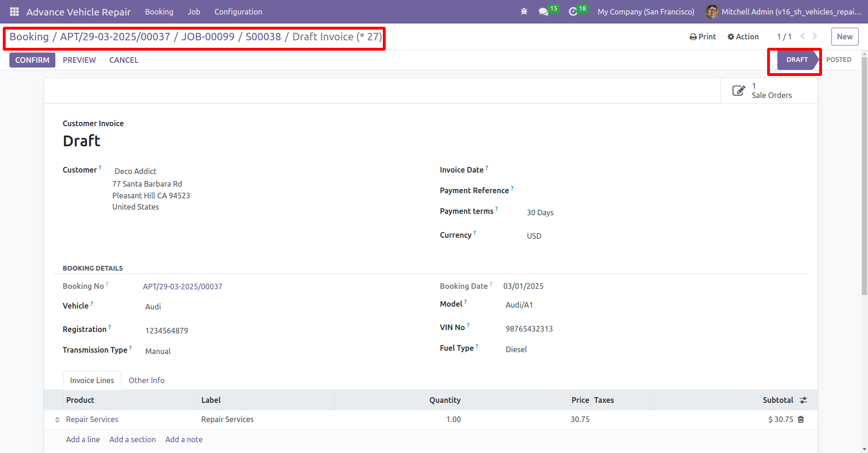This screenshot has width=868, height=453.
Task: Delete the Repair Services invoice line
Action: point(801,419)
